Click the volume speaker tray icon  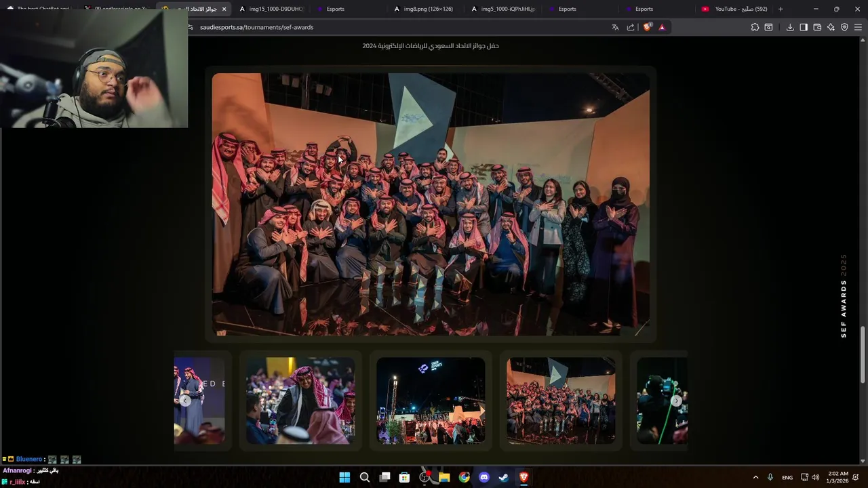(815, 477)
